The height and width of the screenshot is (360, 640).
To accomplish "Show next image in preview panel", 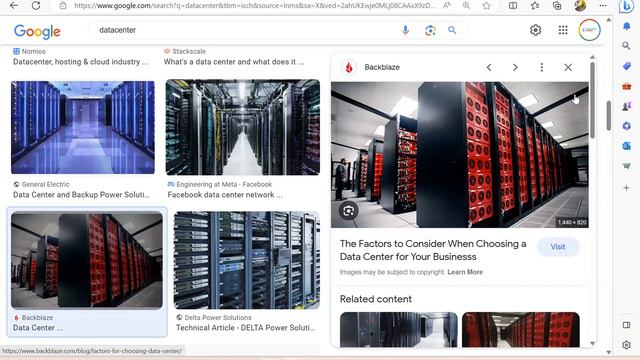I will pyautogui.click(x=515, y=67).
